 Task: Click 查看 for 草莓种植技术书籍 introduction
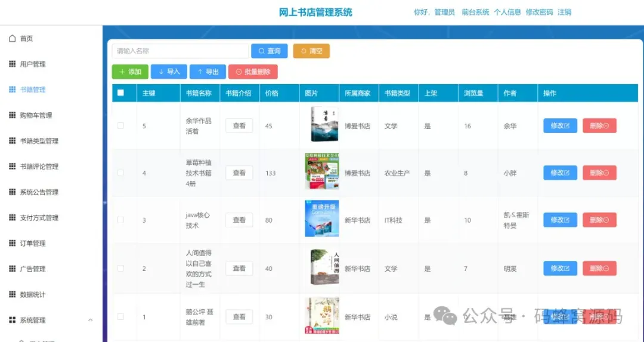(239, 172)
